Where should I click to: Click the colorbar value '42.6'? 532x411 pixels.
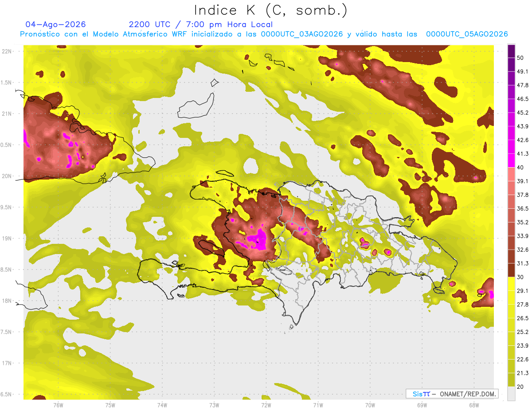(523, 140)
